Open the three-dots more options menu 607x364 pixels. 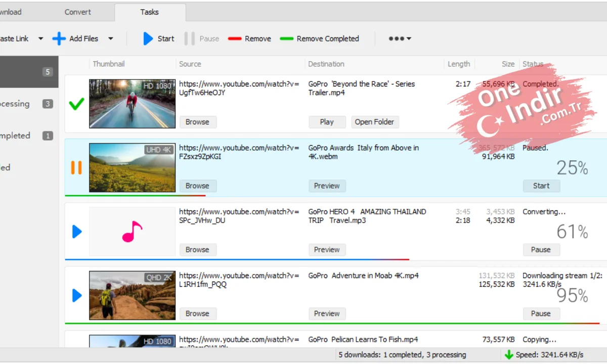coord(400,38)
